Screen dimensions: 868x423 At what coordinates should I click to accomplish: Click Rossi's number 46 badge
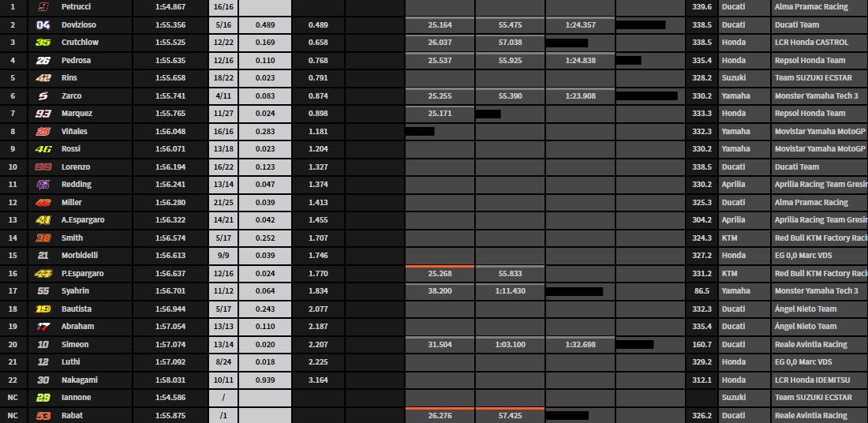tap(43, 149)
